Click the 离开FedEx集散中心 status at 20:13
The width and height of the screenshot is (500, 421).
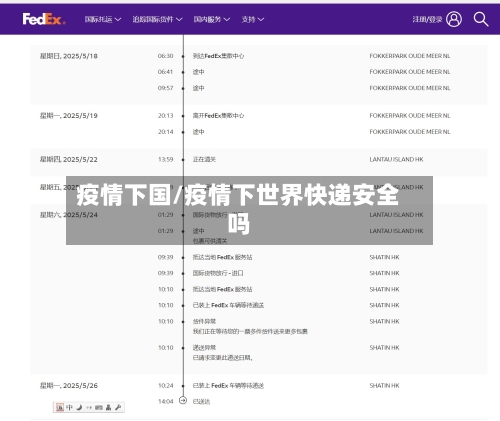[218, 116]
